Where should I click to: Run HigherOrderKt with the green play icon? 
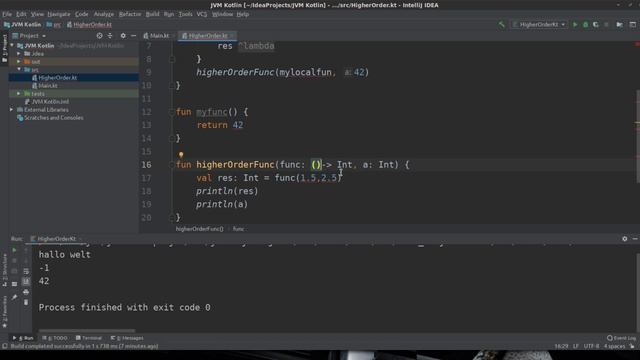575,24
